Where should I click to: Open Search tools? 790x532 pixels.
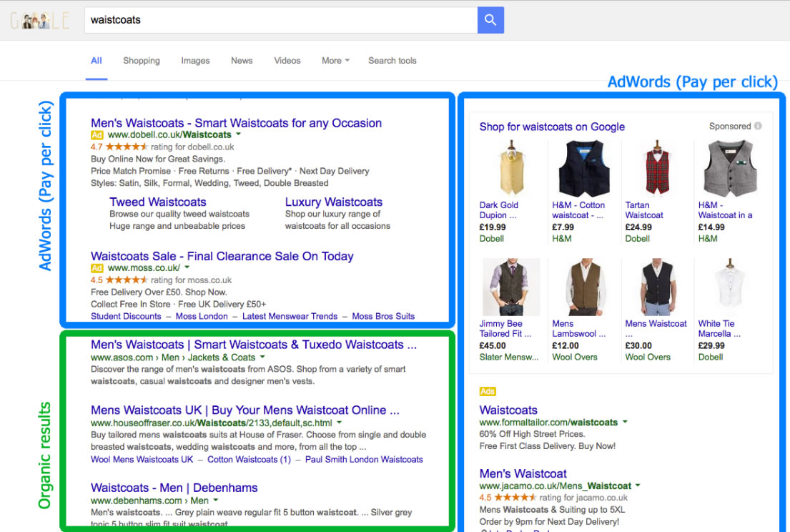point(392,61)
